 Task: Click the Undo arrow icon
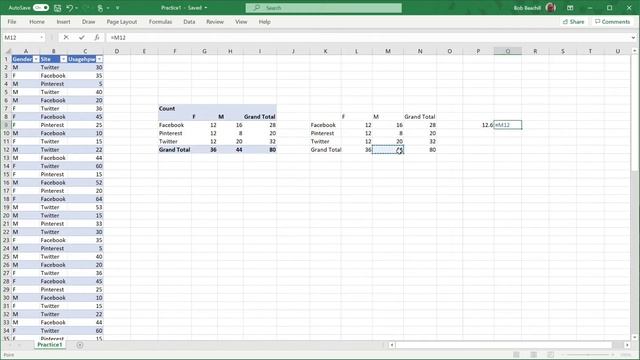click(x=69, y=8)
